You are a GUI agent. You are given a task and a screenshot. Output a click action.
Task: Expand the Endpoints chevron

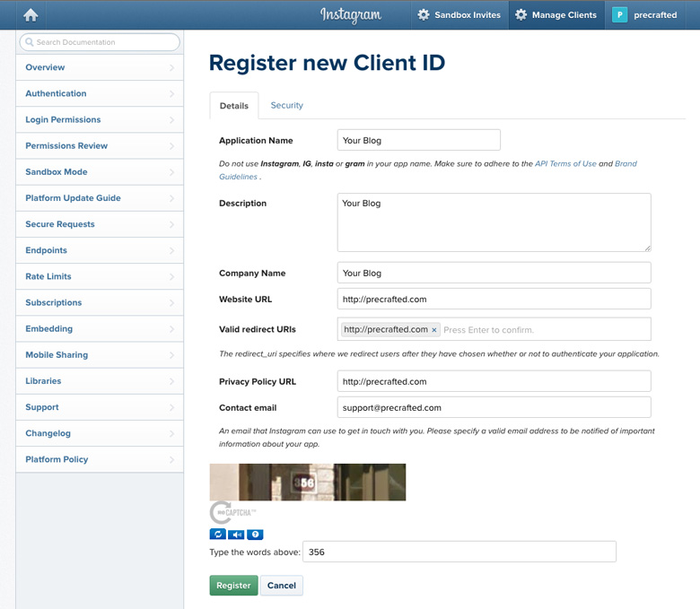(x=172, y=250)
